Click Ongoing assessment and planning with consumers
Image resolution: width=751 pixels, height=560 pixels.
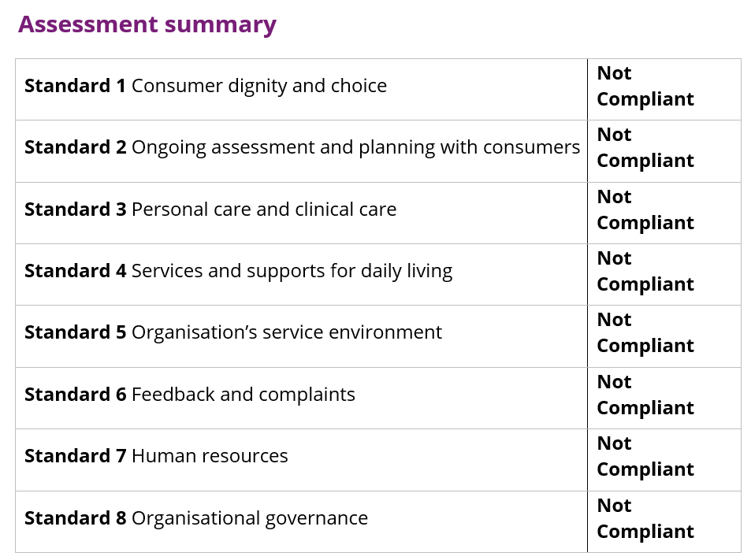(355, 147)
